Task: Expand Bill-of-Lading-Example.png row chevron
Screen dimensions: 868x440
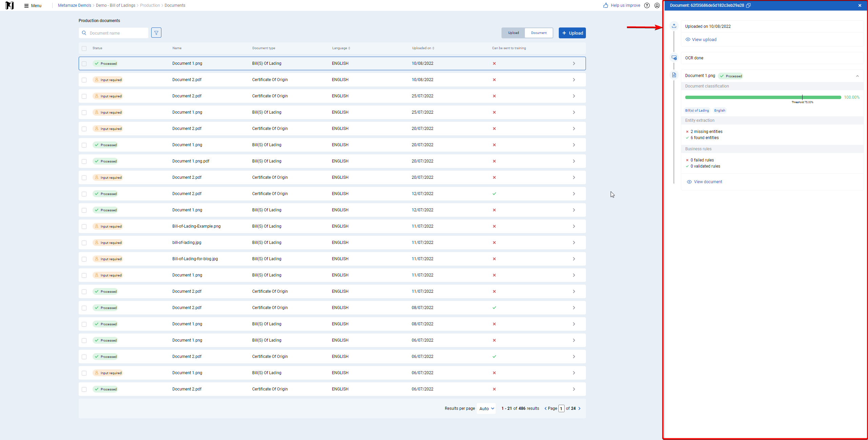Action: pos(574,226)
